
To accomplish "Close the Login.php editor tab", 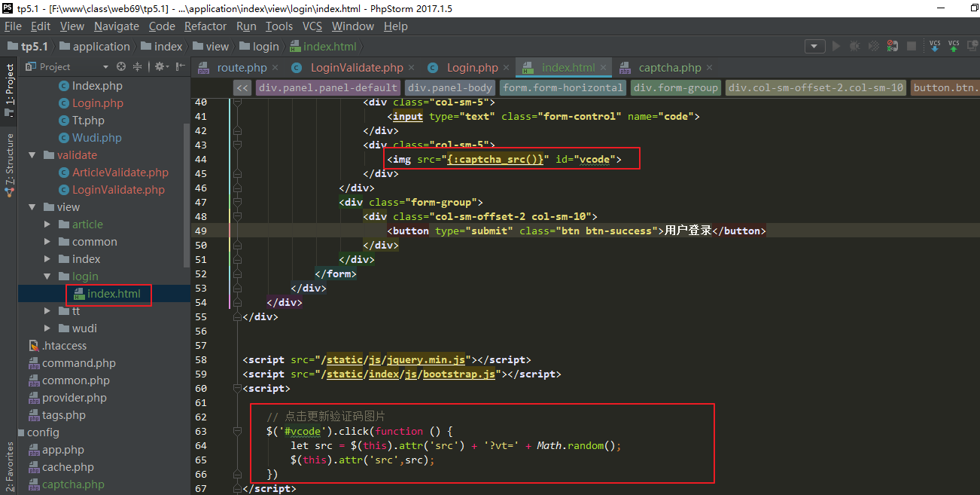I will point(507,68).
